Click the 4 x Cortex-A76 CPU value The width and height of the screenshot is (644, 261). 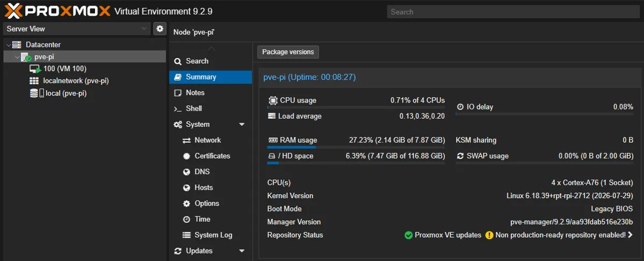tap(592, 183)
